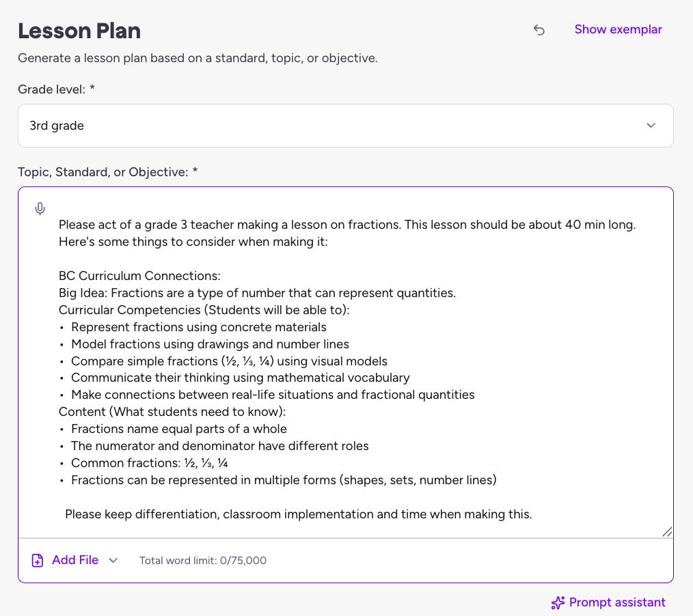
Task: Expand the grade level chevron arrow
Action: 651,126
